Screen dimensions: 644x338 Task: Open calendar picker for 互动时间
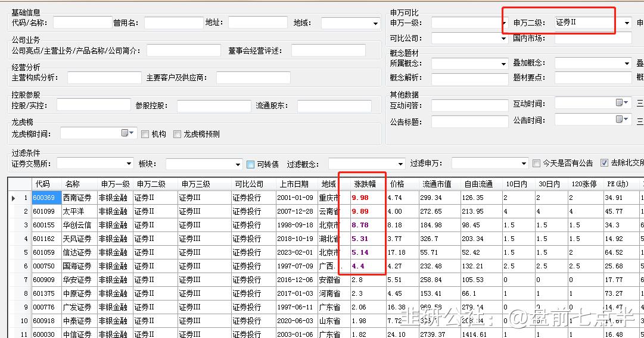(x=622, y=102)
